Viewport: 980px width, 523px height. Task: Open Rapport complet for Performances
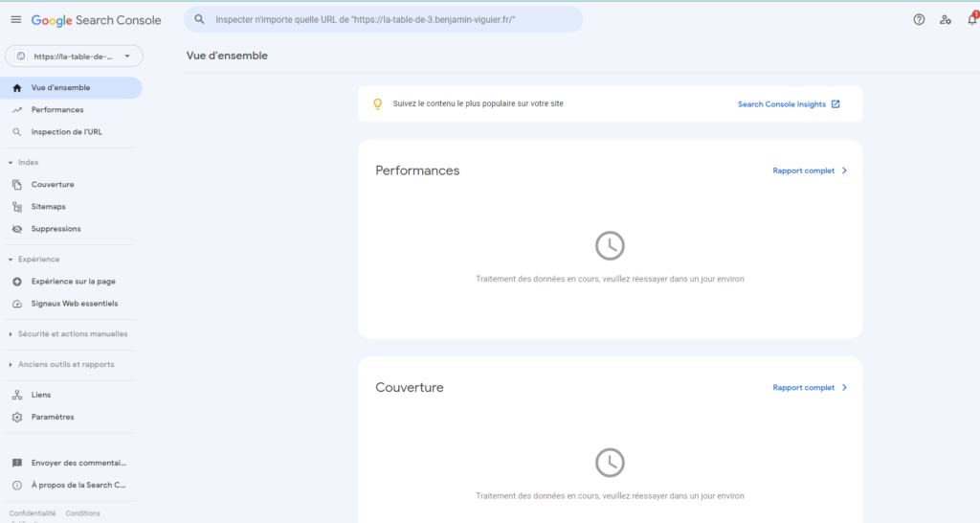click(x=810, y=171)
